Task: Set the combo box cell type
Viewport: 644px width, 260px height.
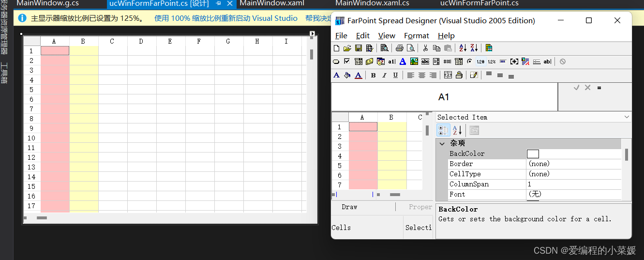Action: tap(359, 61)
